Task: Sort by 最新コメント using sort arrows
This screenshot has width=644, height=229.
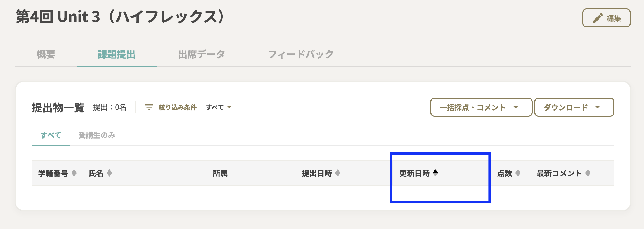Action: coord(588,173)
